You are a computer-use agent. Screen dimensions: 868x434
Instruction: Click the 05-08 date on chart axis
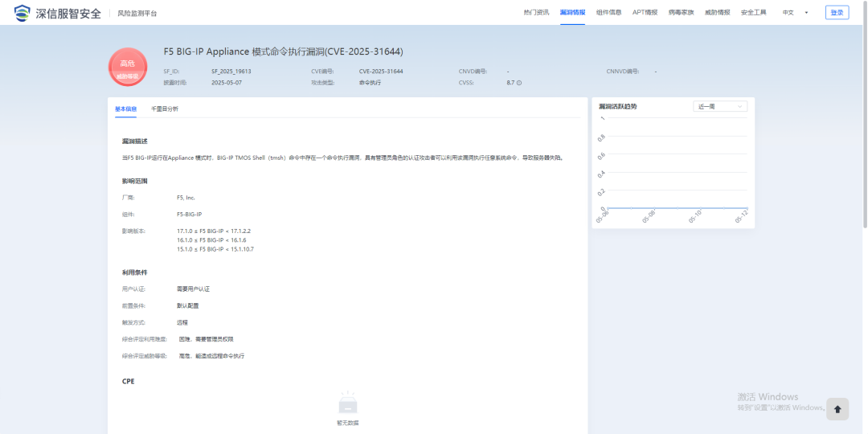649,218
